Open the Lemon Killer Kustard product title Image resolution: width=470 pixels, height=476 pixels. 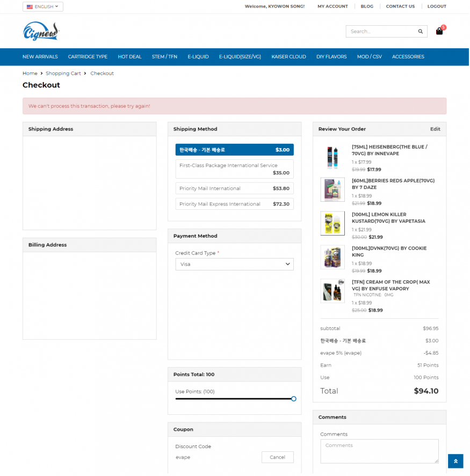pyautogui.click(x=389, y=218)
